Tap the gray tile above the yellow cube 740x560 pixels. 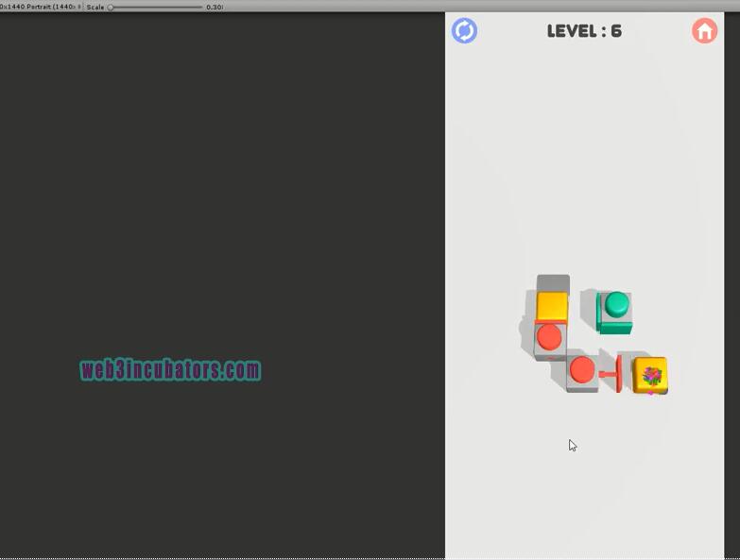pyautogui.click(x=553, y=282)
